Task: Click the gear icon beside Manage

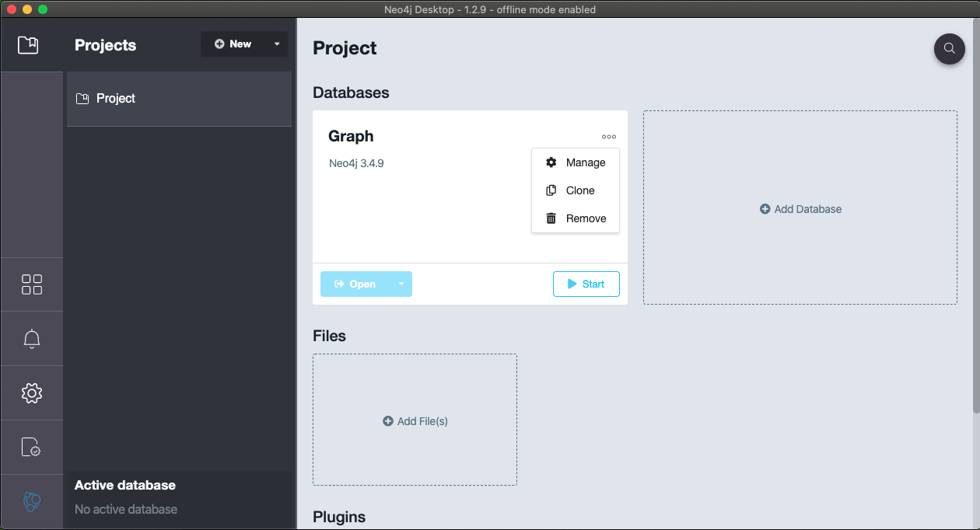Action: point(551,162)
